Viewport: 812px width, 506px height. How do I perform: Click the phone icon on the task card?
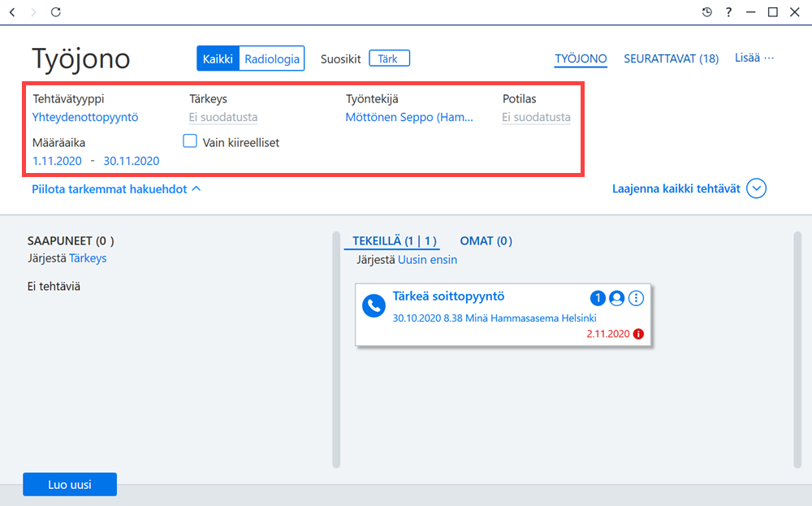point(374,305)
